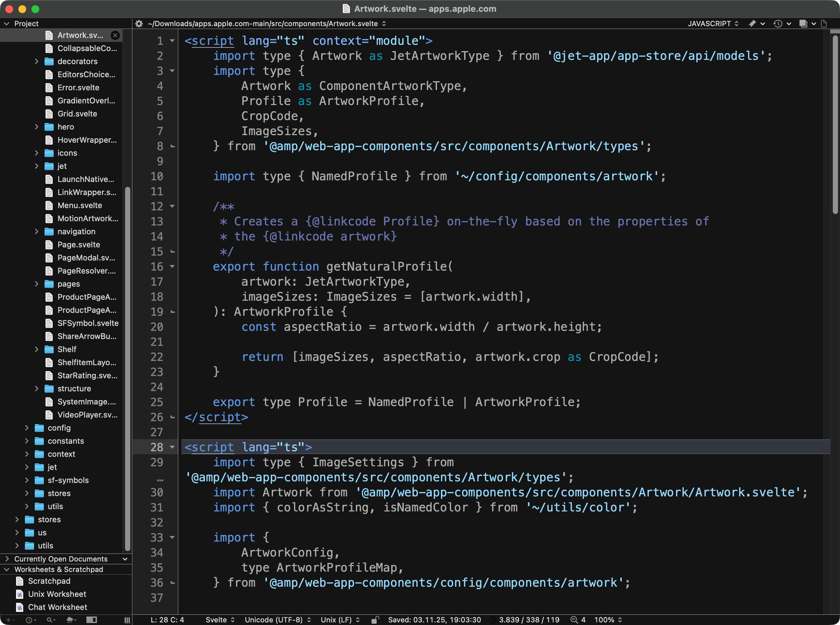840x625 pixels.
Task: Open Menu.svelte in the project list
Action: pyautogui.click(x=80, y=205)
